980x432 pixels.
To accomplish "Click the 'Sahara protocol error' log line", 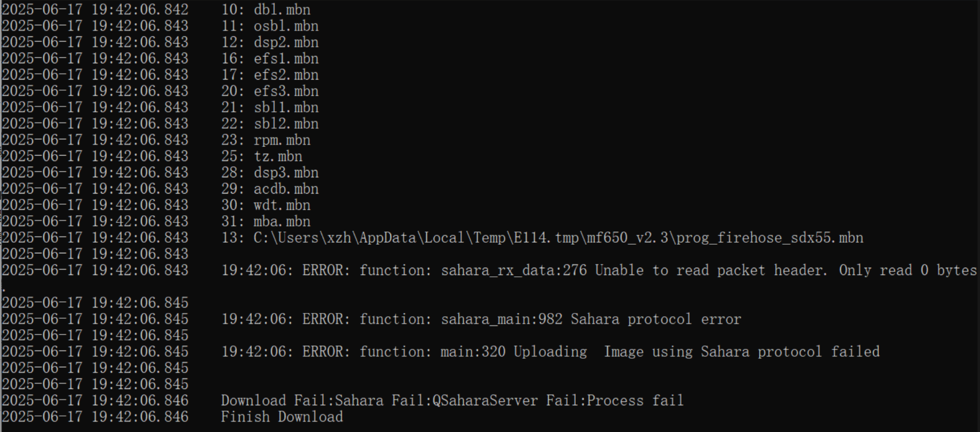I will tap(481, 319).
